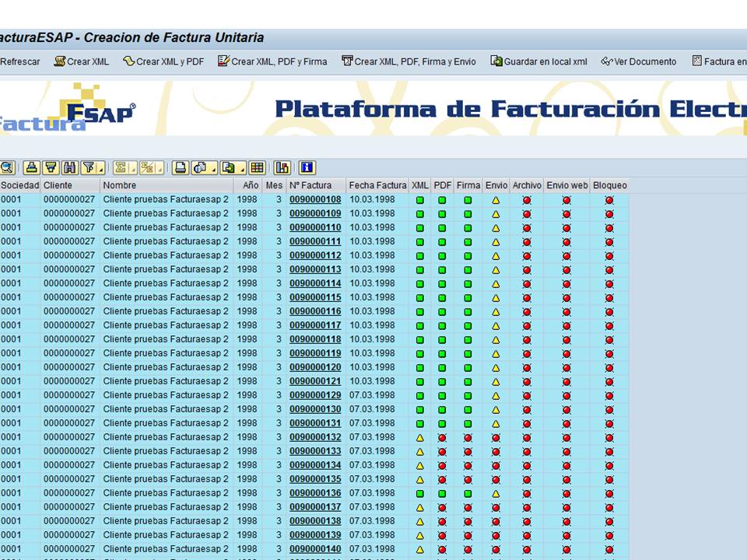Click the Refrescar button
The height and width of the screenshot is (560, 747).
[x=20, y=61]
